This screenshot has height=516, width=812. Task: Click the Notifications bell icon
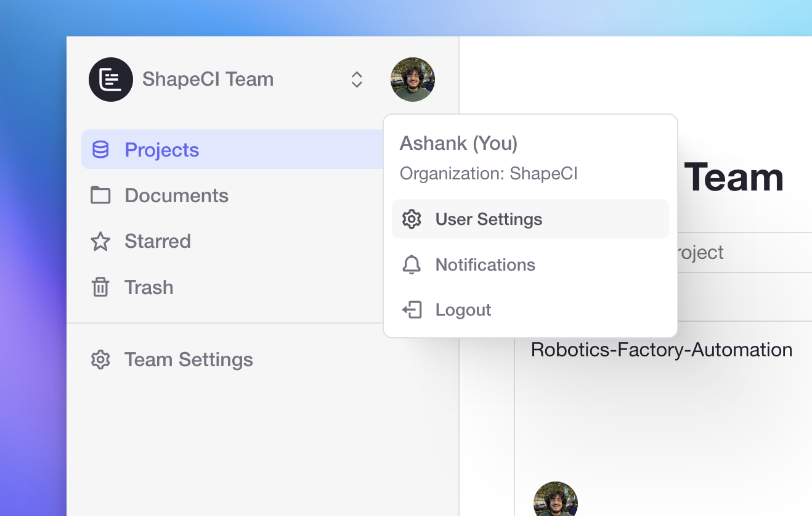[412, 264]
